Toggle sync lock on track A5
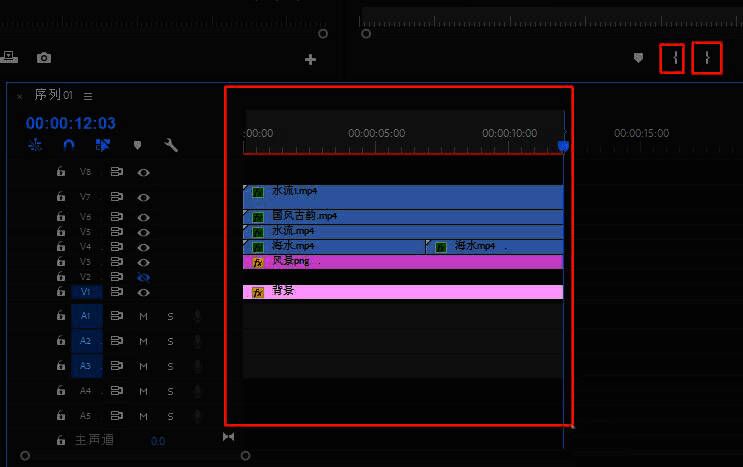The width and height of the screenshot is (743, 467). pos(117,415)
